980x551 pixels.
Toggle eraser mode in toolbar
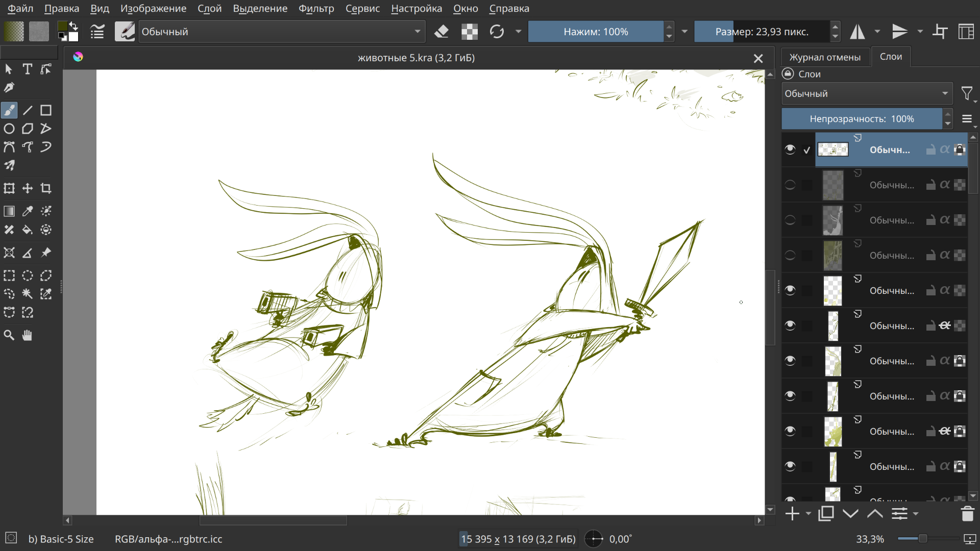[442, 32]
